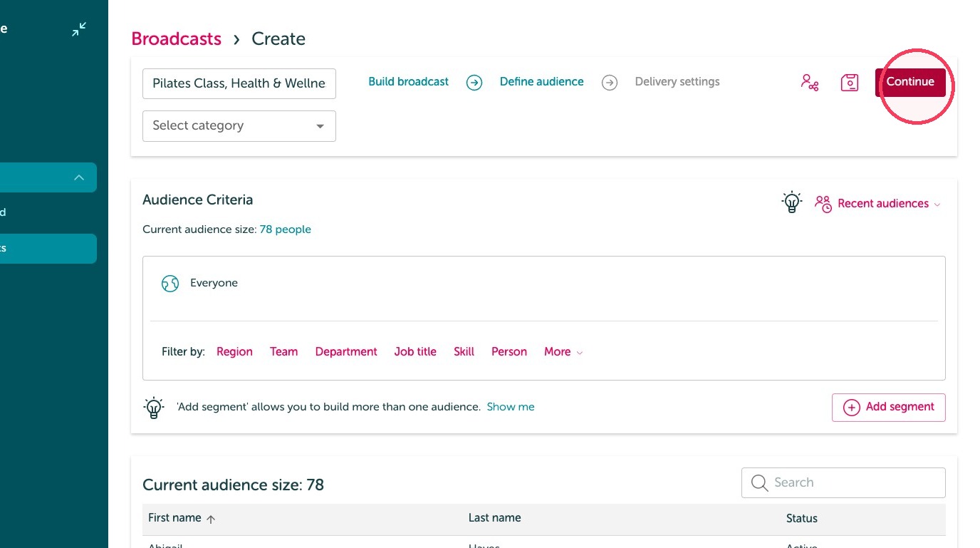
Task: Filter audience by Team
Action: pyautogui.click(x=284, y=352)
